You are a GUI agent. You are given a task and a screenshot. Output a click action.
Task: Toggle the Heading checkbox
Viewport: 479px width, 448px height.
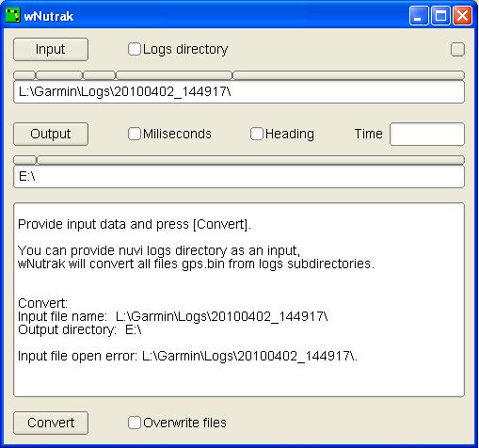[257, 134]
